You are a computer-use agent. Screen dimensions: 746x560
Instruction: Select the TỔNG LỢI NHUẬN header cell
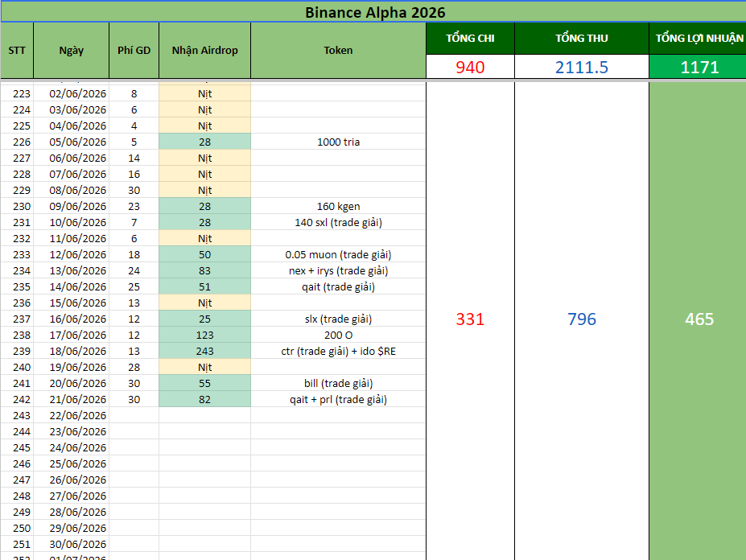(x=699, y=38)
